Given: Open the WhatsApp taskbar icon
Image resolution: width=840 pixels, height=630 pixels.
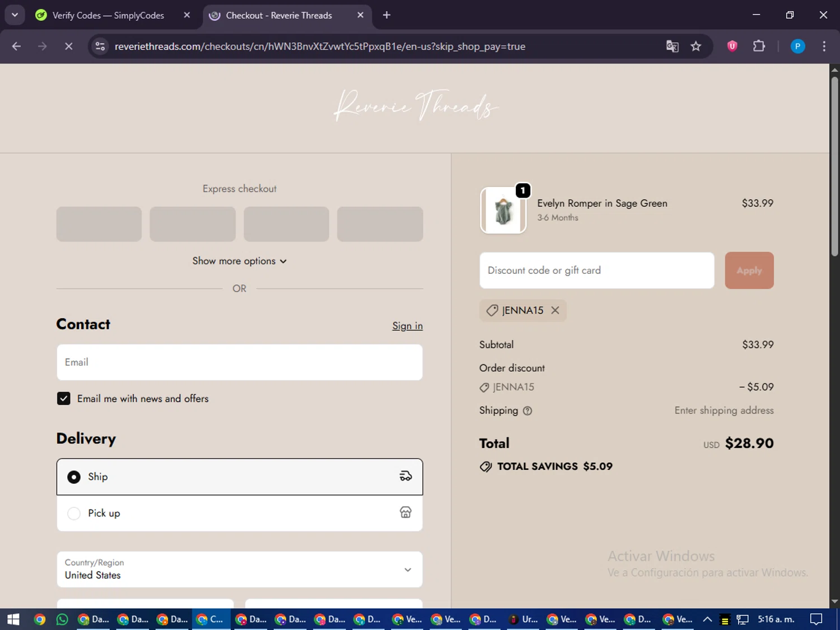Looking at the screenshot, I should click(x=62, y=619).
